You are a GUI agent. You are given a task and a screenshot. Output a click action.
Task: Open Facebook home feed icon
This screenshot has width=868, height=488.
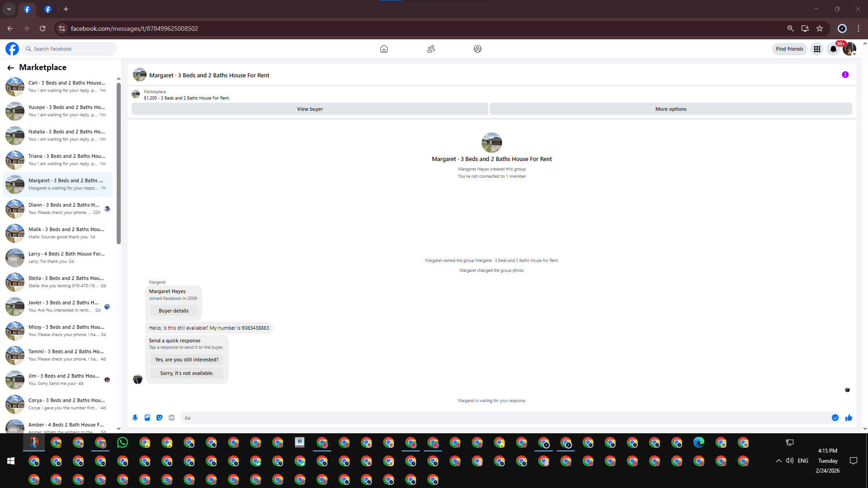point(384,49)
